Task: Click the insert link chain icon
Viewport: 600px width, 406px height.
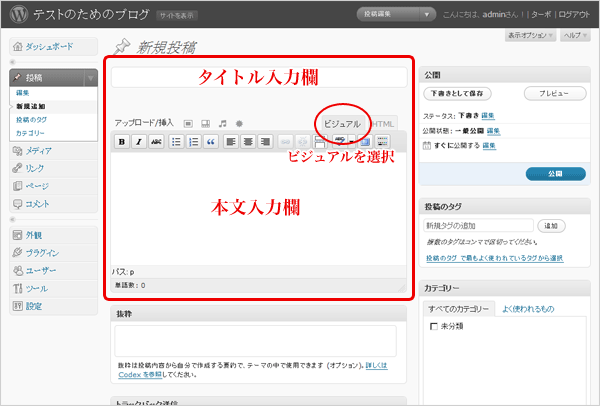Action: [285, 142]
